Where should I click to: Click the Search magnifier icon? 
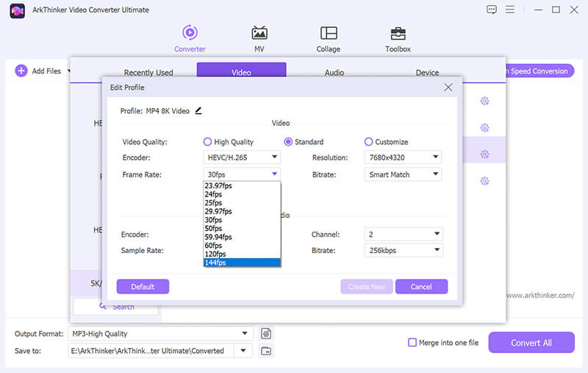point(103,306)
